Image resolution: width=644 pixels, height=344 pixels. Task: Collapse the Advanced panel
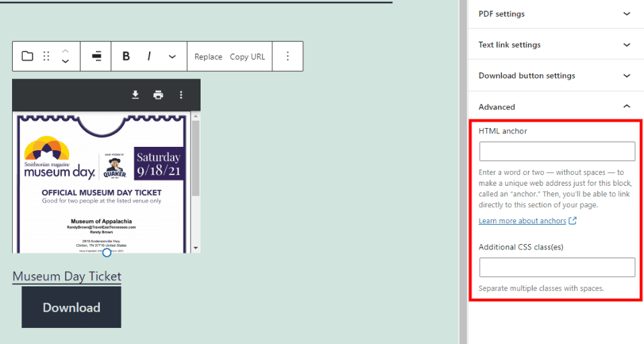tap(555, 107)
